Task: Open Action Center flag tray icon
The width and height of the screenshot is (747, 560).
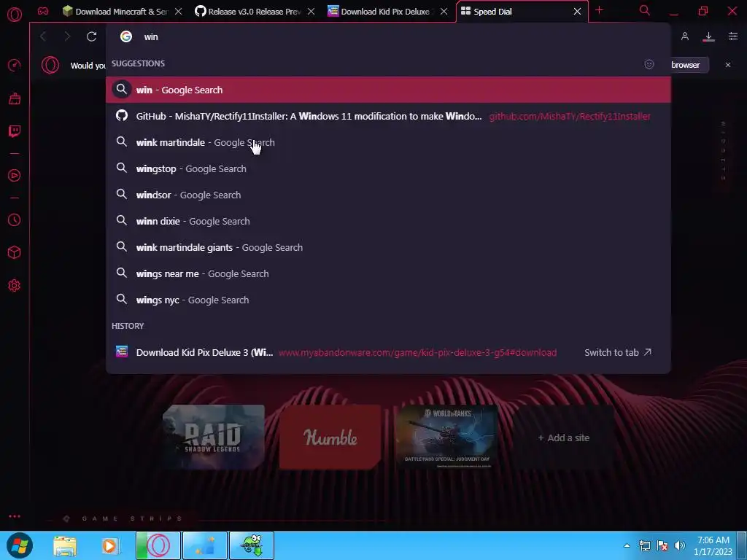Action: click(662, 545)
